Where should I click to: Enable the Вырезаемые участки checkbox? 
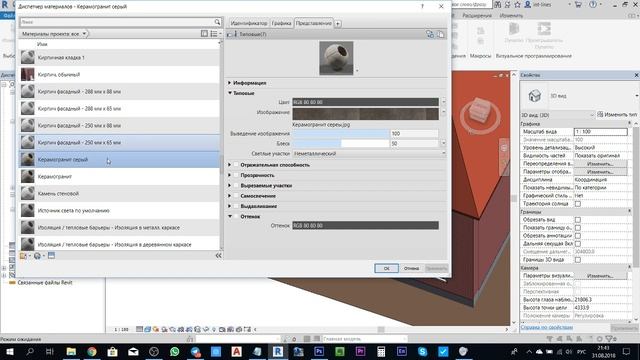pyautogui.click(x=236, y=185)
